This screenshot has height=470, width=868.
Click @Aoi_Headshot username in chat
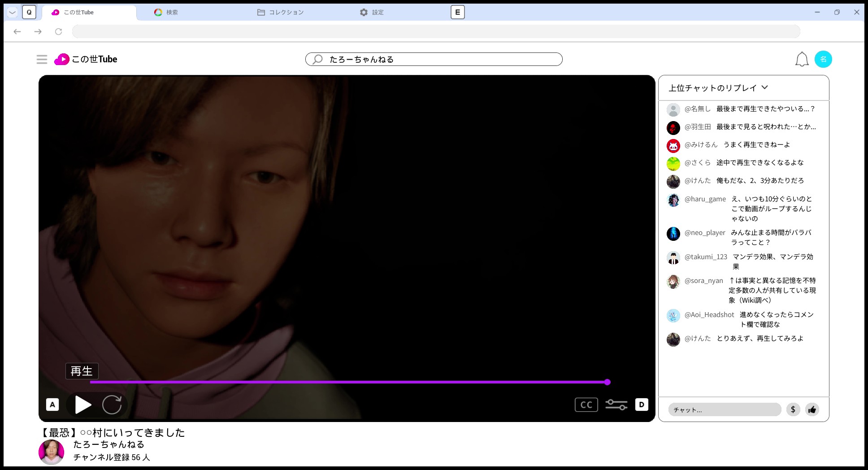[709, 315]
